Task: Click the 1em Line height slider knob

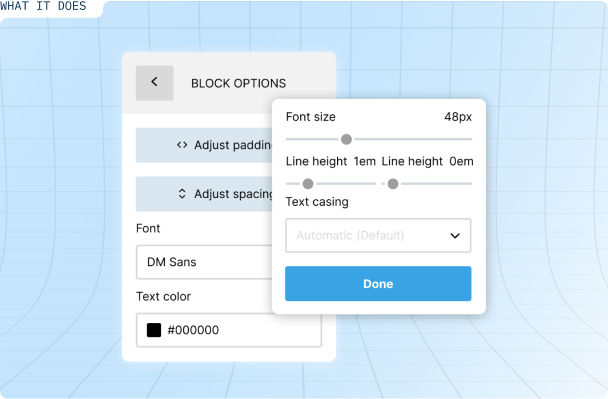Action: (x=308, y=184)
